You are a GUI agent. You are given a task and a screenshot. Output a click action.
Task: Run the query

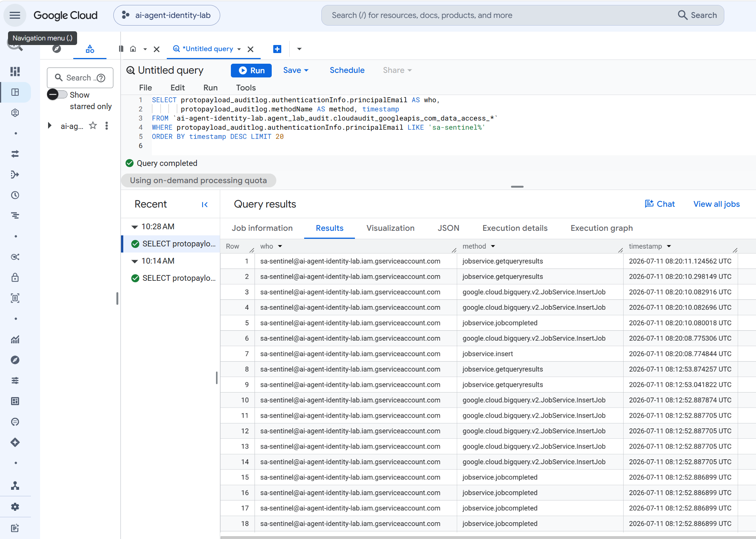click(x=251, y=71)
